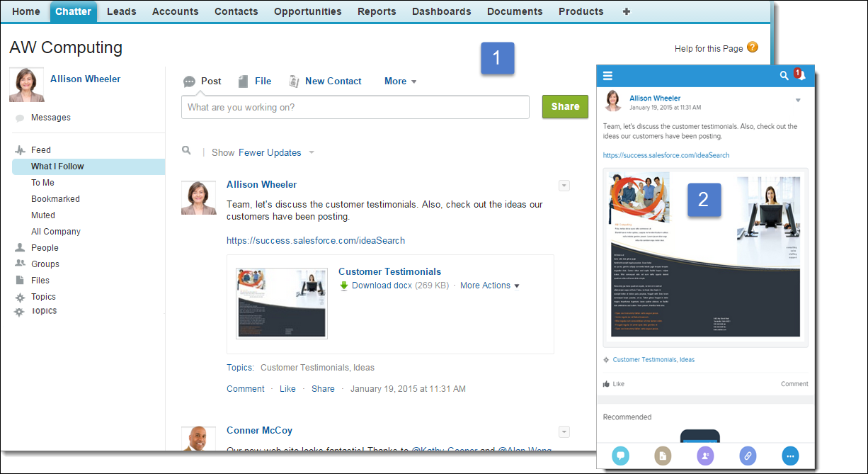Click Allison Wheeler's sidebar profile photo
868x474 pixels.
27,85
